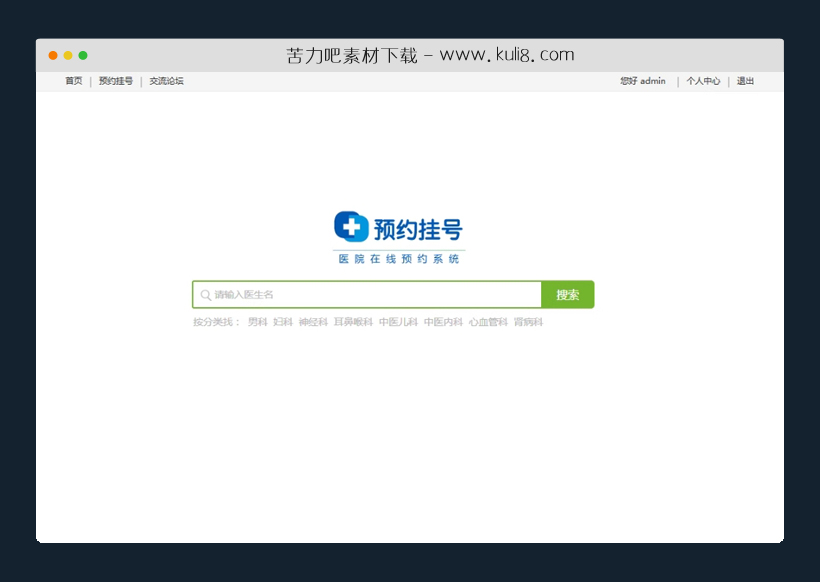The height and width of the screenshot is (582, 820).
Task: Click the 预约挂号 logo text
Action: [418, 228]
